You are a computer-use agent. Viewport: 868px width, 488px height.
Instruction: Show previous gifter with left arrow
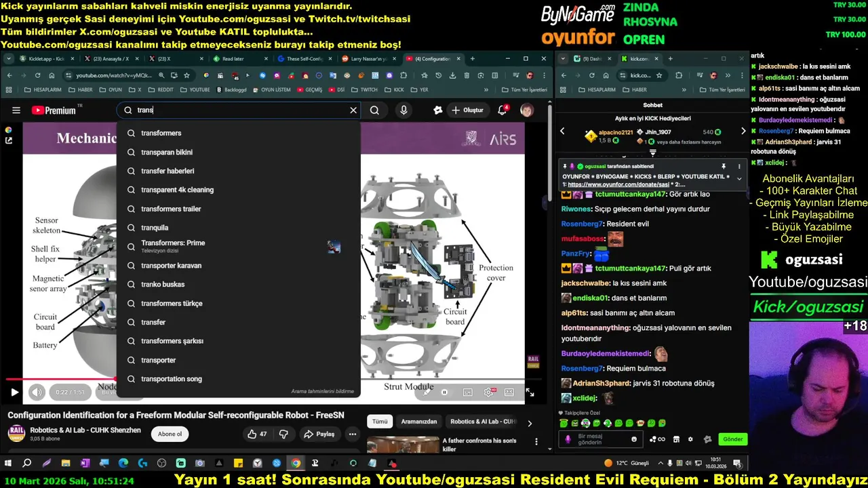562,131
